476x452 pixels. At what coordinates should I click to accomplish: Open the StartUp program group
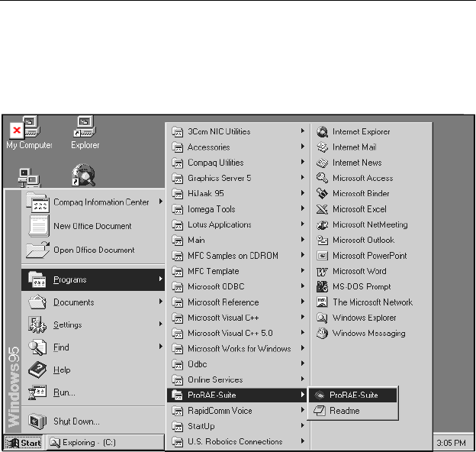click(238, 426)
